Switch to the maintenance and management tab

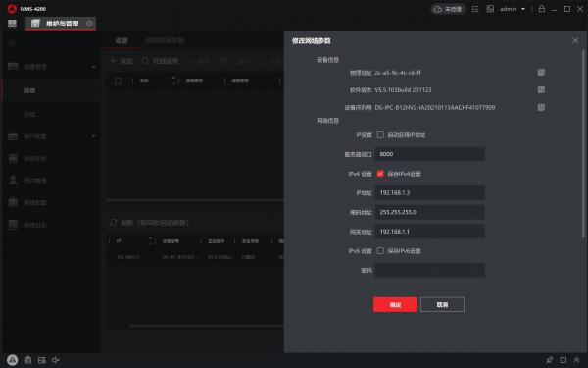point(61,24)
